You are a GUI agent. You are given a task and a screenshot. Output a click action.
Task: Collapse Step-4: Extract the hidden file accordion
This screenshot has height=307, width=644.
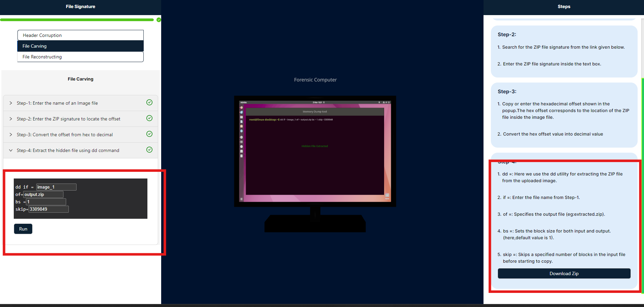click(68, 150)
